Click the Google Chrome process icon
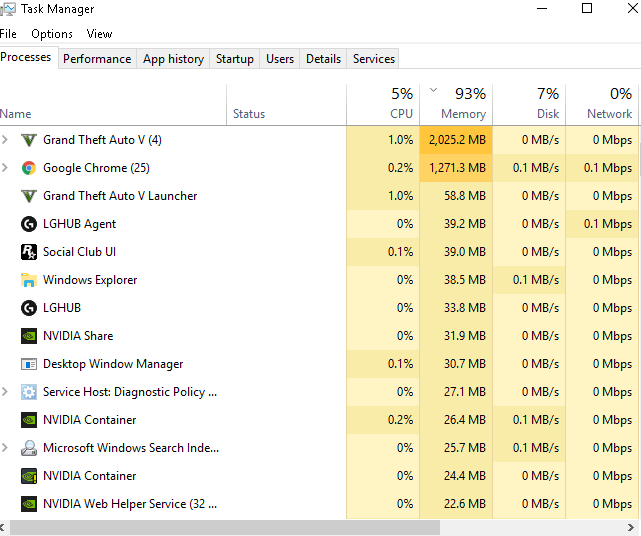The width and height of the screenshot is (641, 536). [29, 168]
